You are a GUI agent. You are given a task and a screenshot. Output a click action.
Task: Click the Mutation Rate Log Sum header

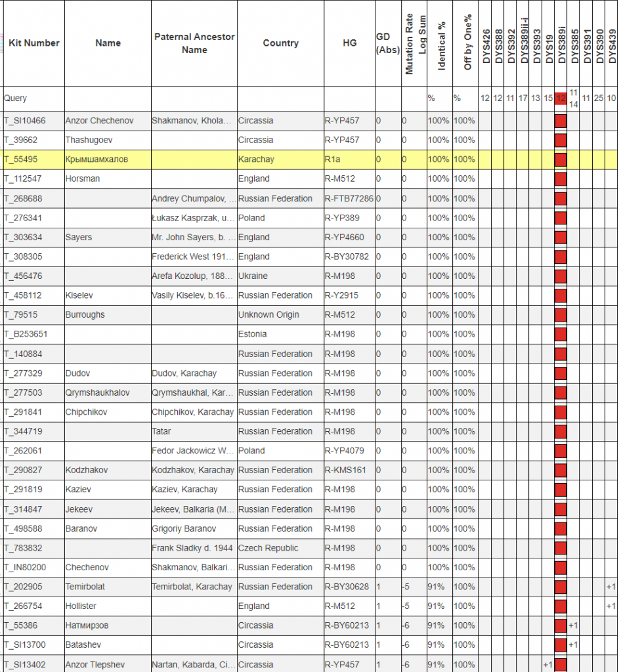[414, 43]
